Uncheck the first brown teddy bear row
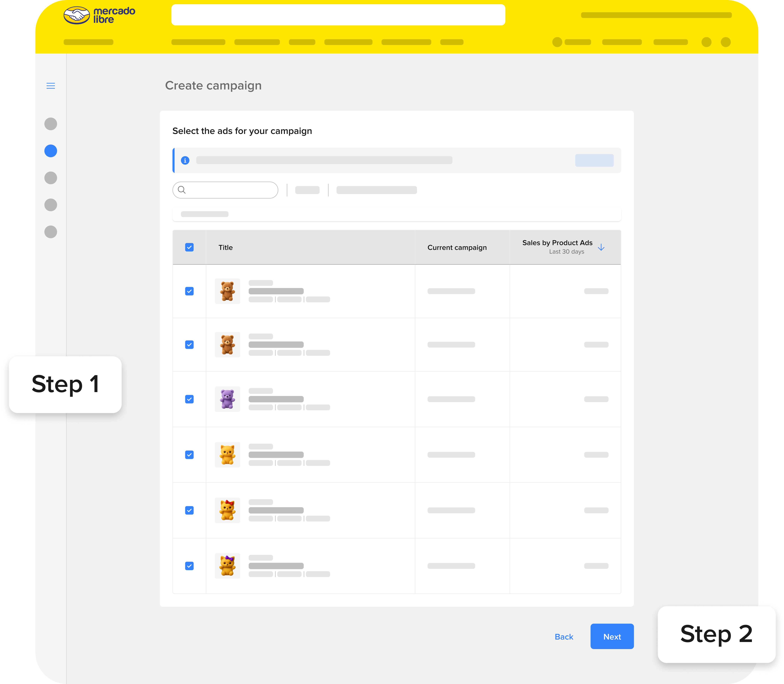This screenshot has width=784, height=684. tap(189, 291)
